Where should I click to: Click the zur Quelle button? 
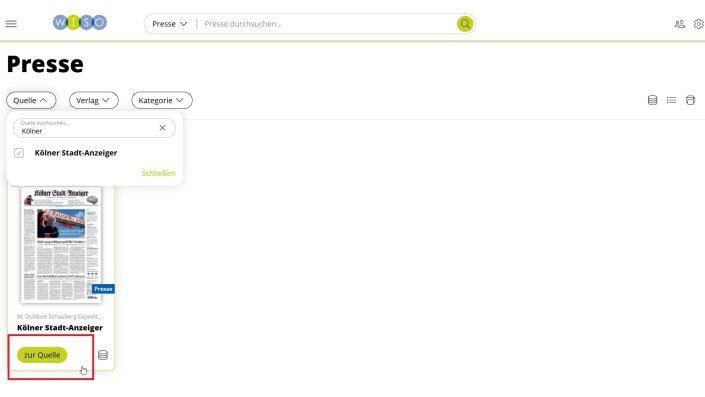click(42, 355)
